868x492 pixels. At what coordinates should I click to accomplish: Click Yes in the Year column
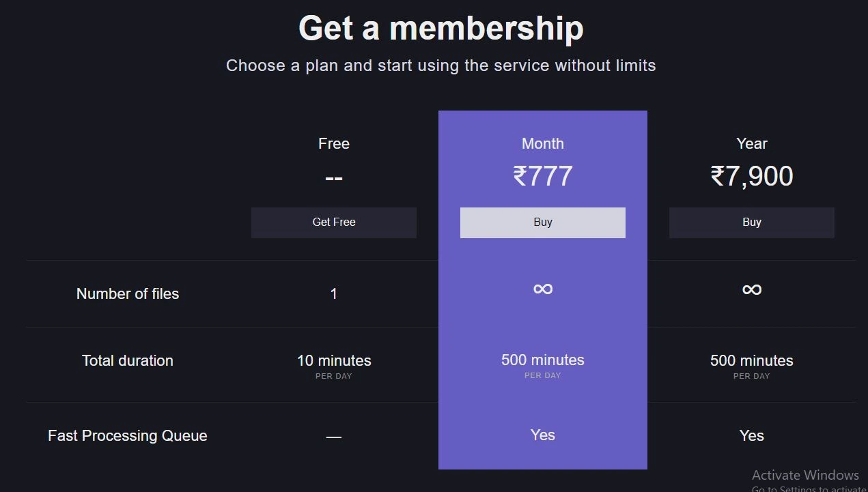click(751, 436)
